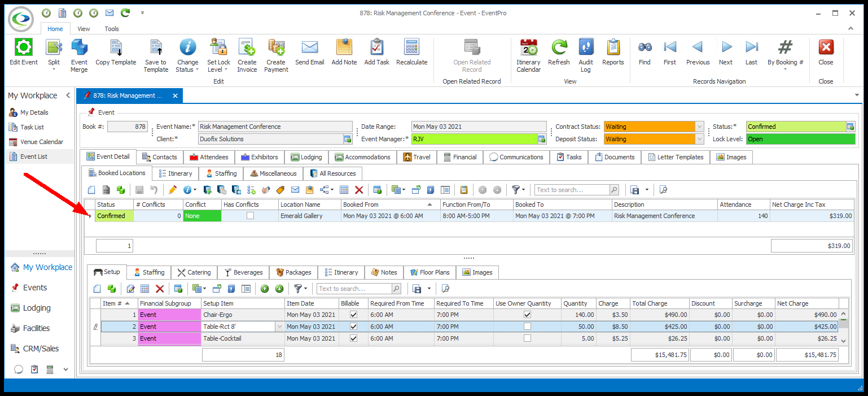This screenshot has height=396, width=868.
Task: Click the orange Contract Status Waiting field
Action: tap(650, 127)
